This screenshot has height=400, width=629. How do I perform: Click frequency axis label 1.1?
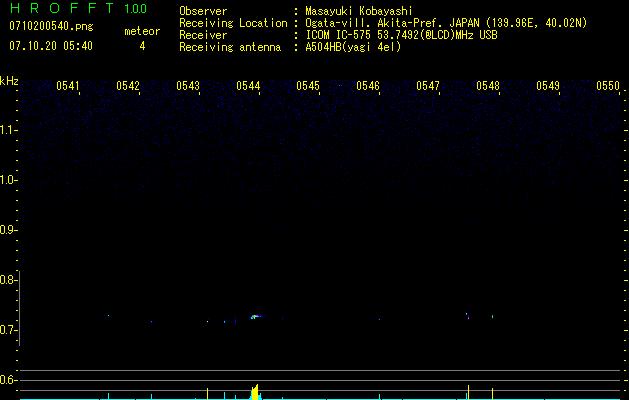tap(7, 130)
